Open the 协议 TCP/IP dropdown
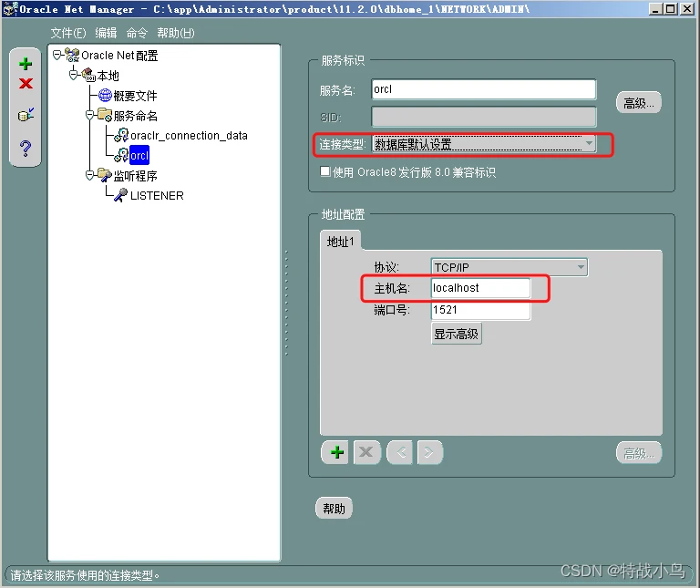 click(581, 267)
